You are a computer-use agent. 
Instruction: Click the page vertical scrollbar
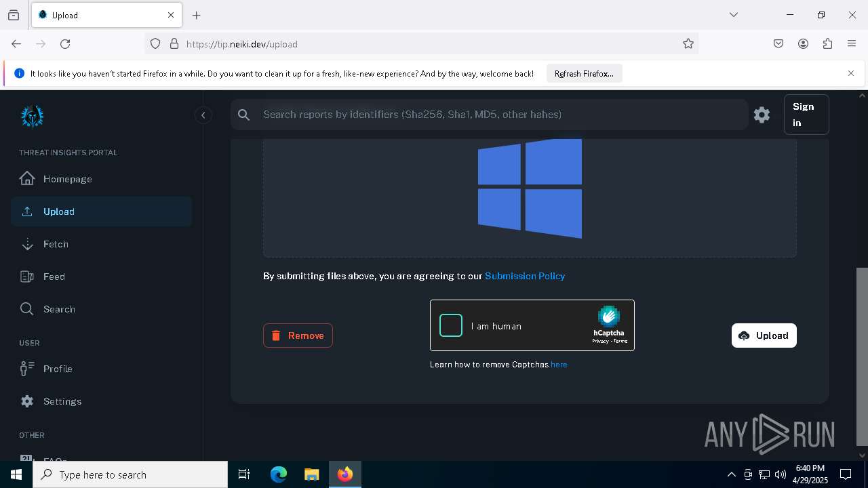click(x=862, y=356)
